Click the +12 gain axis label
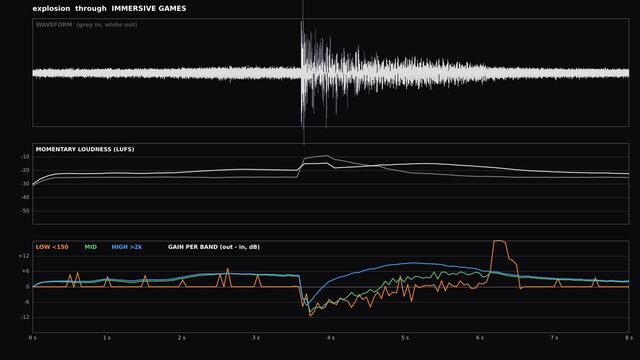The image size is (640, 360). (x=24, y=256)
